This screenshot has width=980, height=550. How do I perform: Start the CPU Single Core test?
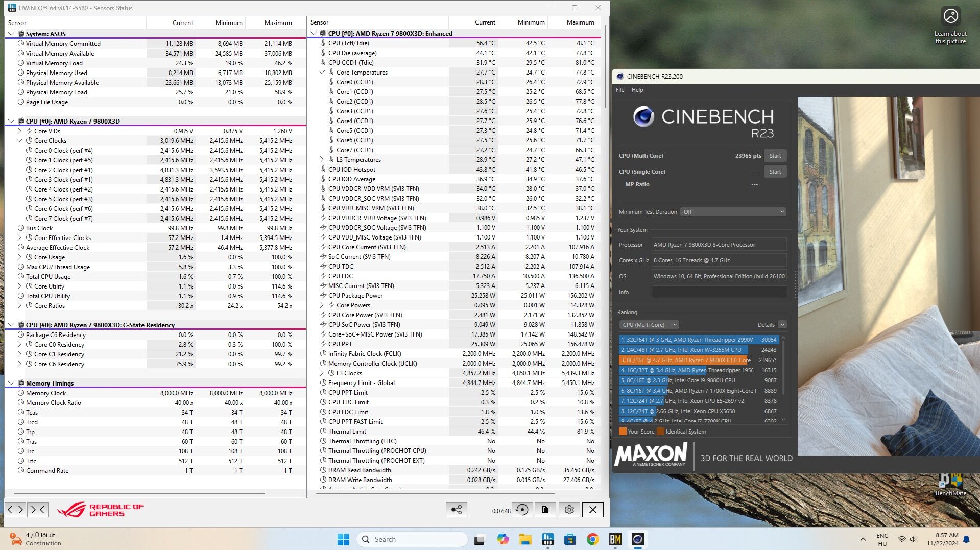point(775,172)
